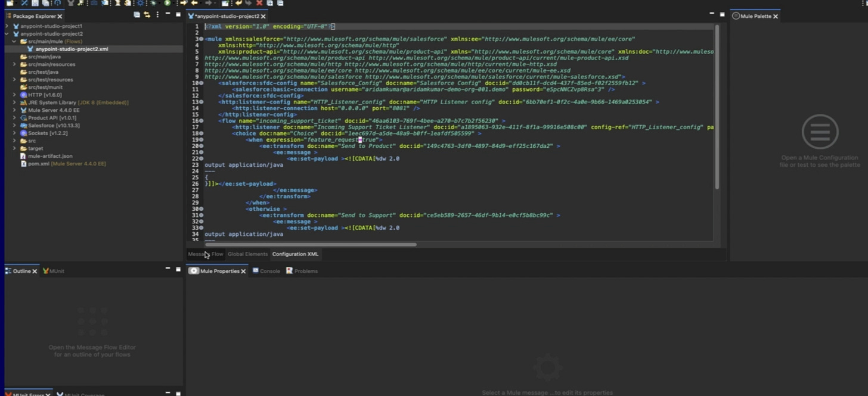Click the blue gear toolbar icon

tap(141, 3)
